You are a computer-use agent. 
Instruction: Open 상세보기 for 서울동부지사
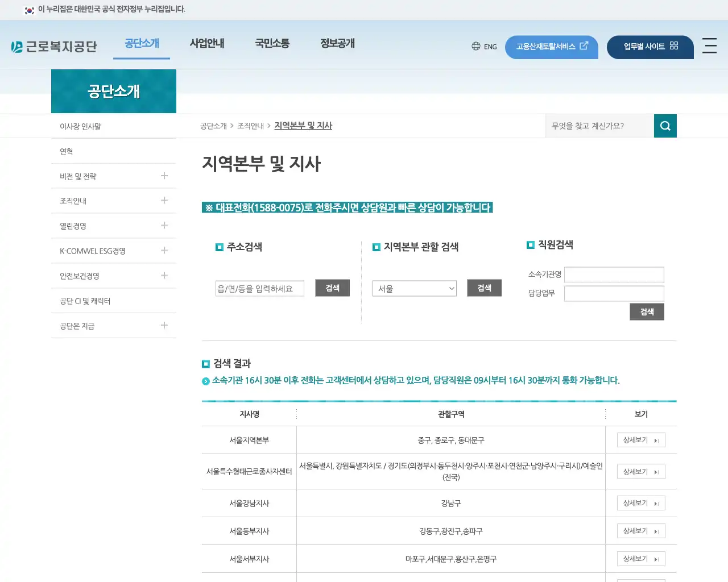[641, 530]
